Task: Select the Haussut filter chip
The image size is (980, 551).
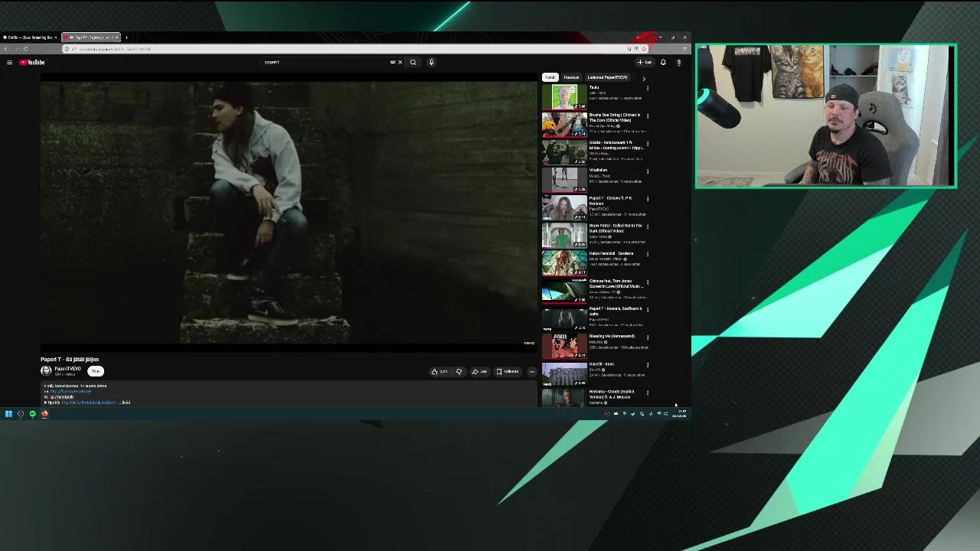Action: click(571, 77)
